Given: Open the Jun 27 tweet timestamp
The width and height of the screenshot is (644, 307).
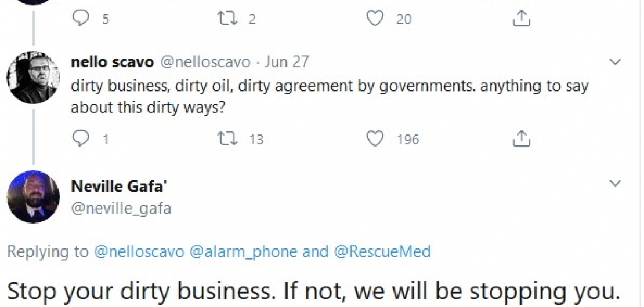Looking at the screenshot, I should (x=287, y=63).
